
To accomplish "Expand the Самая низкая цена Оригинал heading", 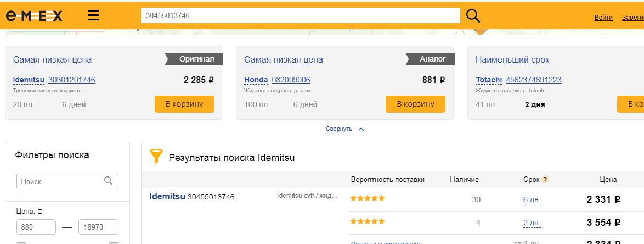I will pyautogui.click(x=52, y=59).
